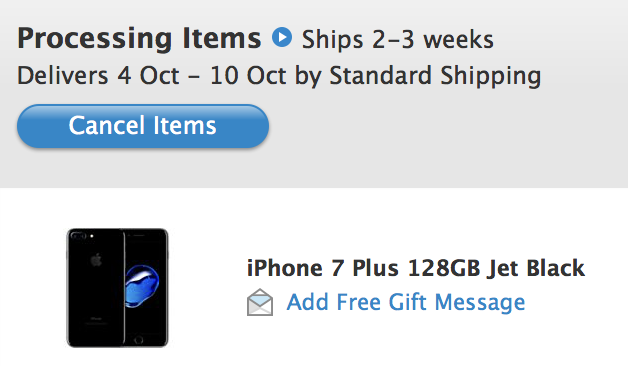Expand the Ships 2–3 weeks disclosure
Screen dimensions: 628x366
click(282, 37)
